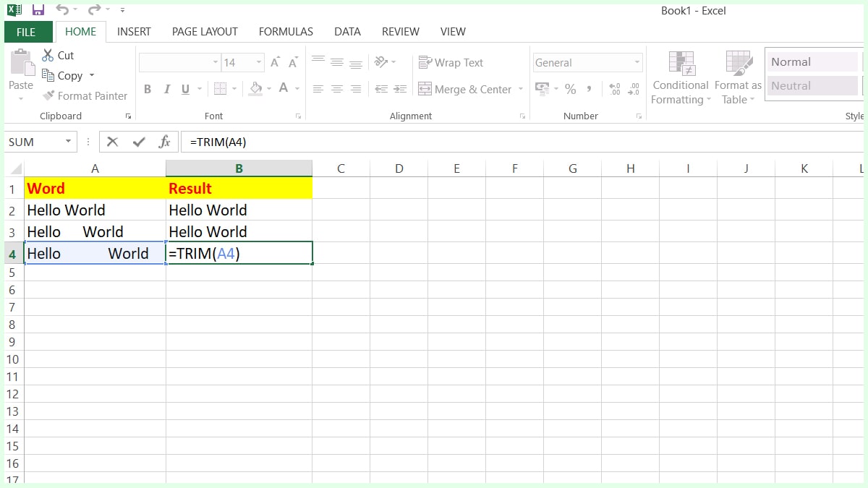Open the Font Size dropdown
The height and width of the screenshot is (488, 868).
258,62
